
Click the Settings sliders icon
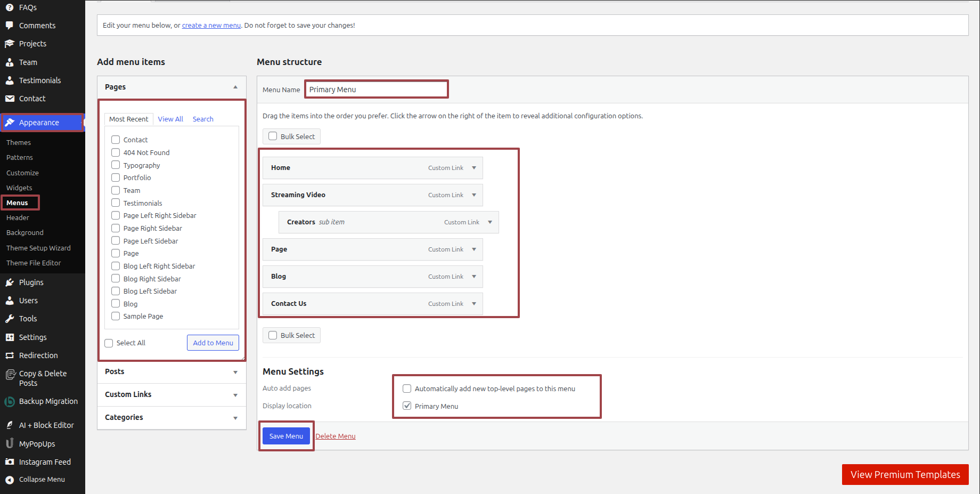(x=10, y=337)
